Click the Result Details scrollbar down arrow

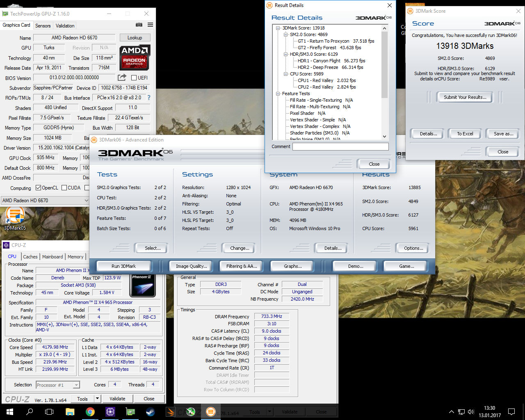tap(384, 137)
